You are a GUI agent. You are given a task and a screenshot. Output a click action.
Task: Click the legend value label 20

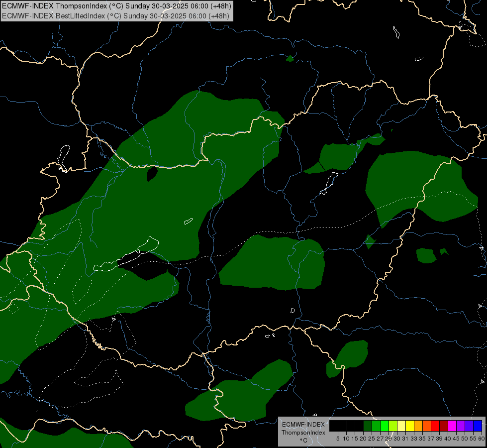tap(363, 439)
